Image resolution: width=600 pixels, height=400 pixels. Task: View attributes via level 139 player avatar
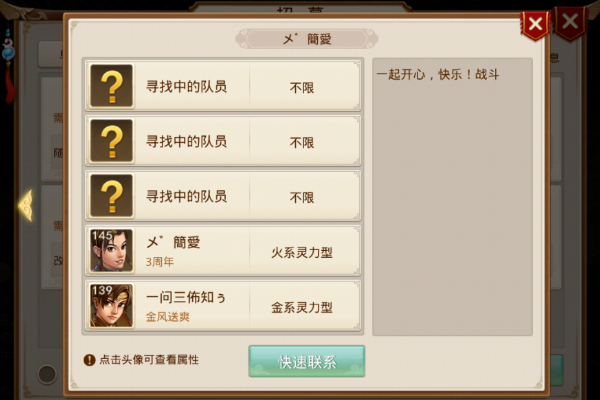pos(111,305)
